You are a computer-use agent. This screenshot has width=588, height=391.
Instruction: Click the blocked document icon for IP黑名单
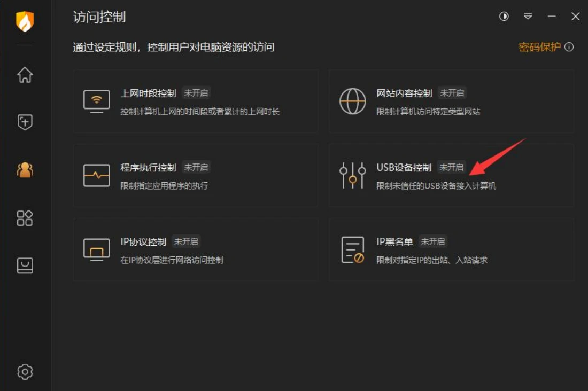point(352,249)
